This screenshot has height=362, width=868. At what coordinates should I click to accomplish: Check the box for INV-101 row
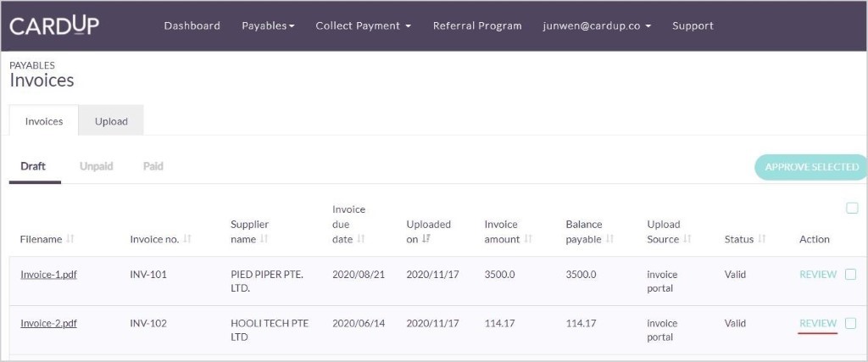pyautogui.click(x=850, y=275)
